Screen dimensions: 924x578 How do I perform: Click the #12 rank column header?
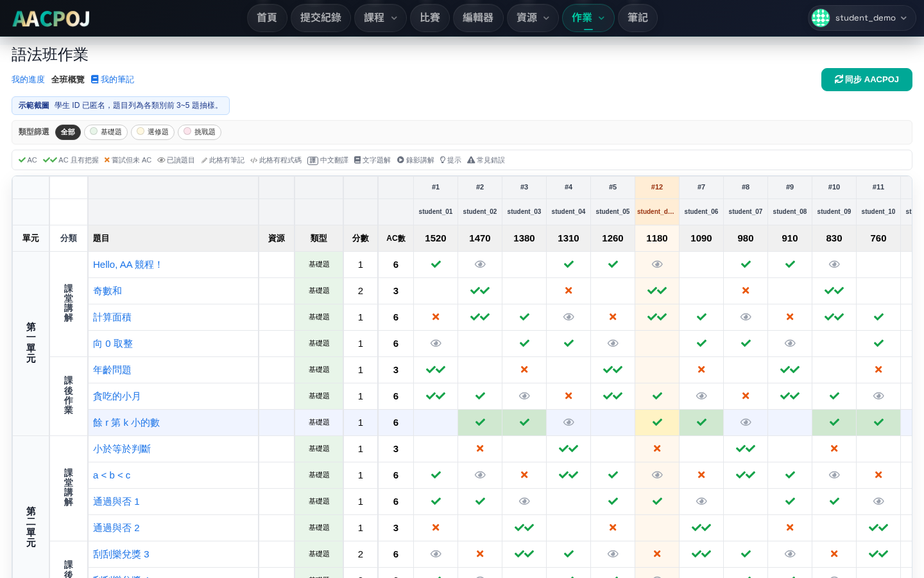657,187
